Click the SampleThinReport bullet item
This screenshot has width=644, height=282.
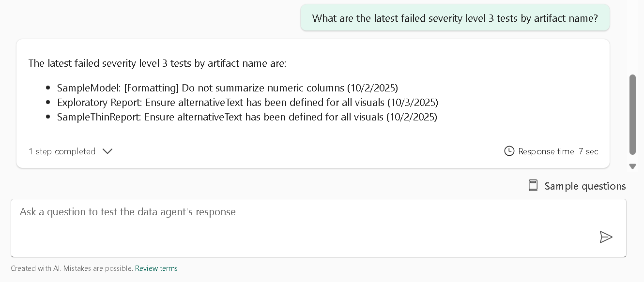point(246,117)
